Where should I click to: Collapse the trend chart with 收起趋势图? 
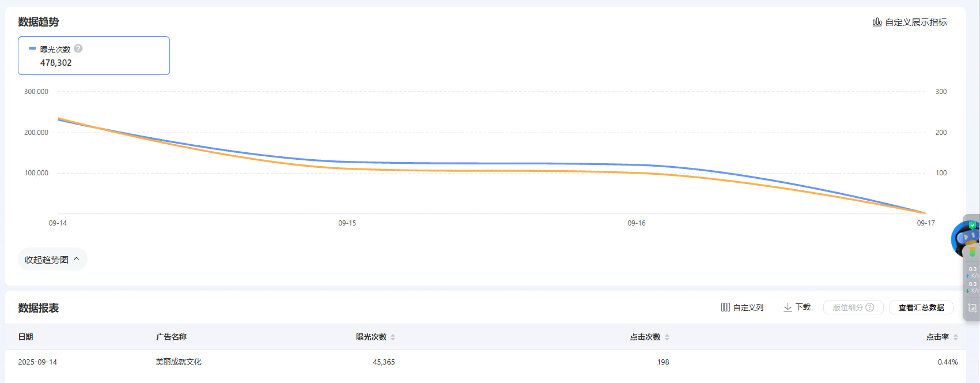coord(52,260)
